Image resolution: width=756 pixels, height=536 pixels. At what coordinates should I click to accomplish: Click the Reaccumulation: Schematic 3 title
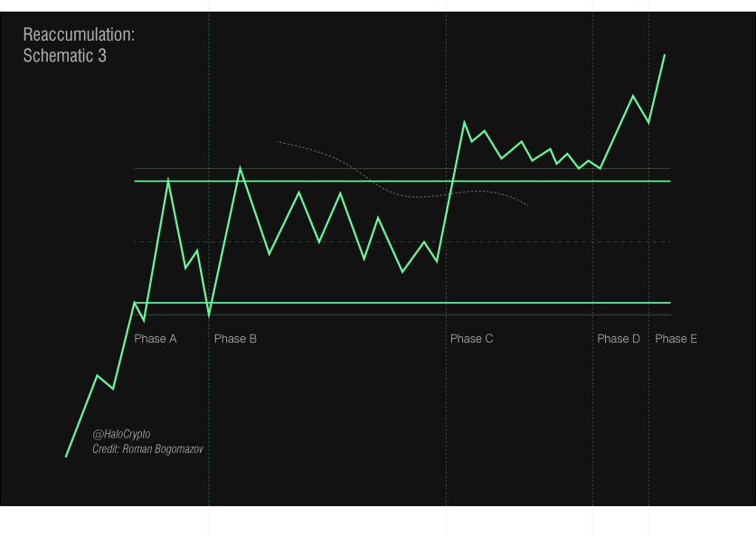pos(79,45)
